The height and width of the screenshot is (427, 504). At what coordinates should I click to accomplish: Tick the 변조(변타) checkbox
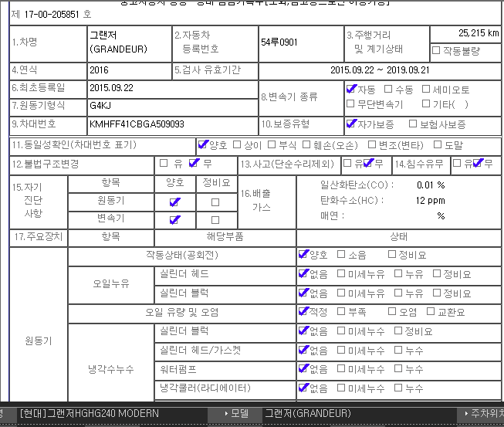tap(373, 144)
